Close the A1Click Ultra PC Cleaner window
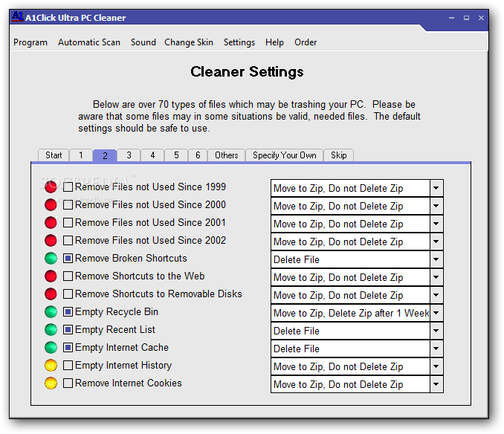This screenshot has width=504, height=434. 481,18
